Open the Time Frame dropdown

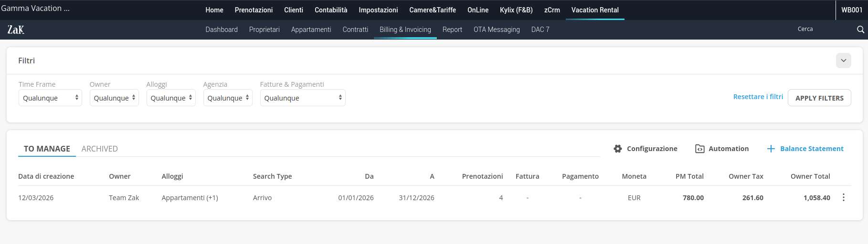(x=50, y=98)
